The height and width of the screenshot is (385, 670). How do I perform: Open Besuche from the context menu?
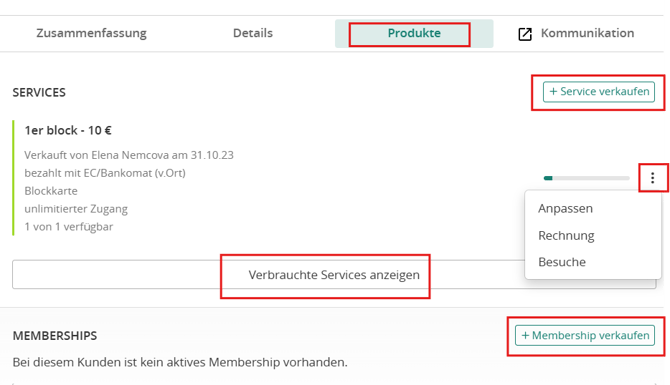[562, 262]
